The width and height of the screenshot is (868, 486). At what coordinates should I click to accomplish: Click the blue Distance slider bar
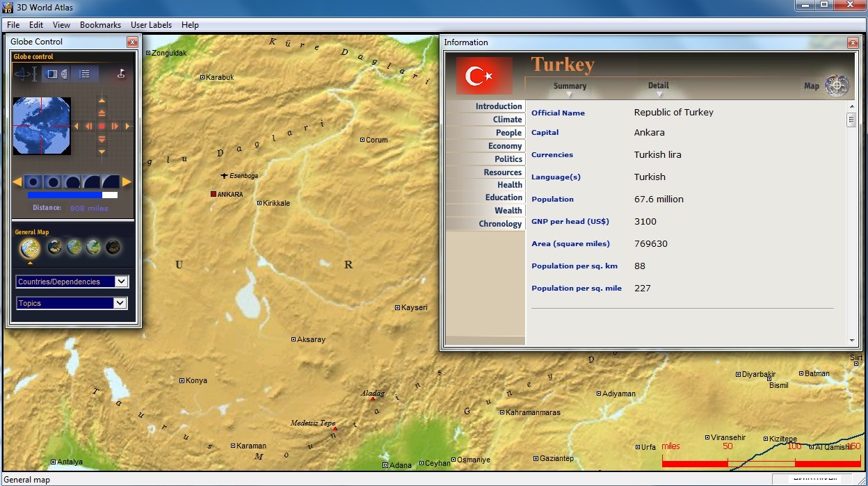(x=65, y=195)
